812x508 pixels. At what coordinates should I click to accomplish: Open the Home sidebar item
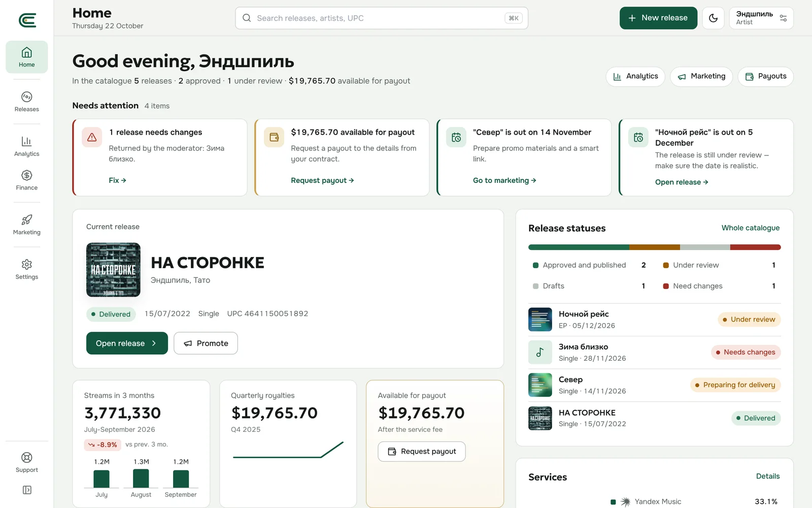click(27, 57)
